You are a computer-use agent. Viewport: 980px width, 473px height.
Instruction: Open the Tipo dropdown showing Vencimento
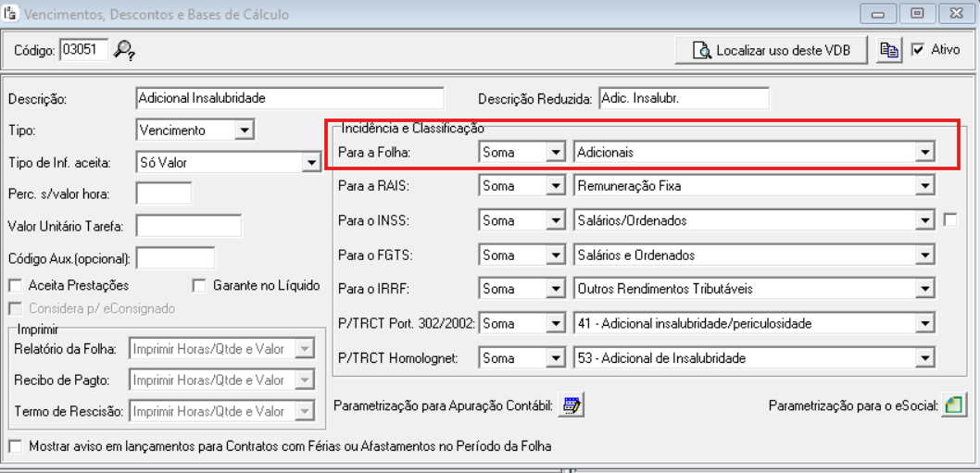point(244,131)
